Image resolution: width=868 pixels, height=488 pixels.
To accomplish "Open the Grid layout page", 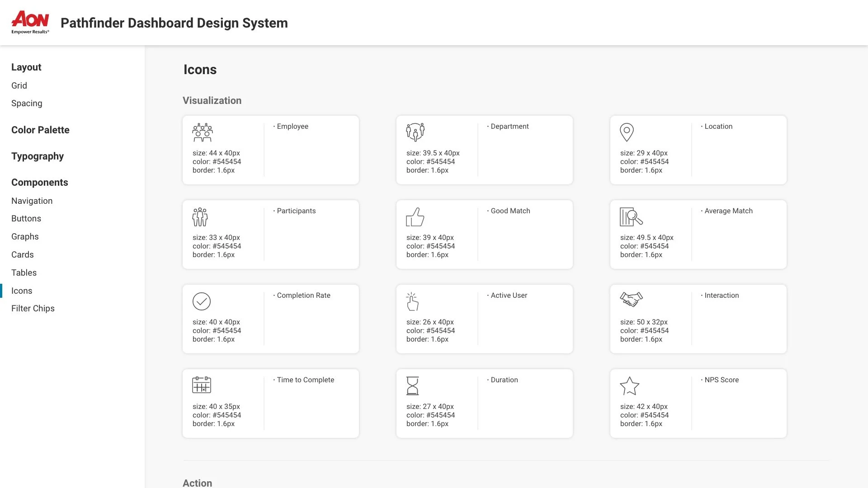I will click(x=19, y=86).
